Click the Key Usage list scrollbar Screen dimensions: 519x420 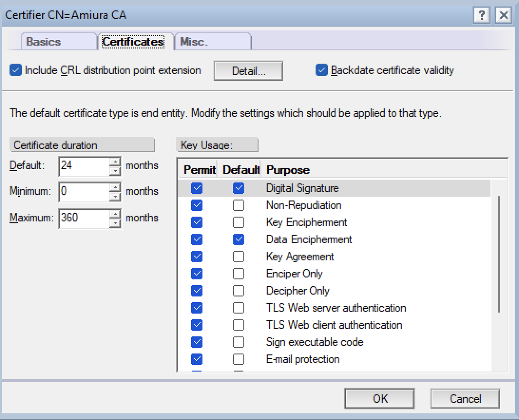[499, 254]
